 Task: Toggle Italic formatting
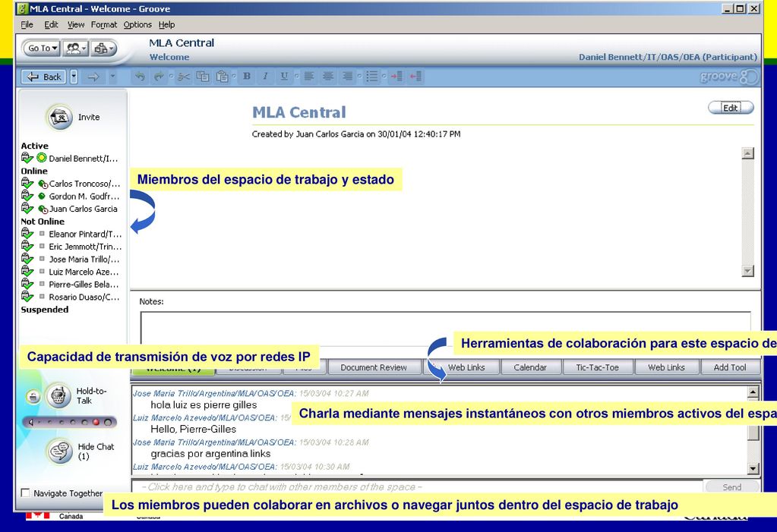[266, 77]
